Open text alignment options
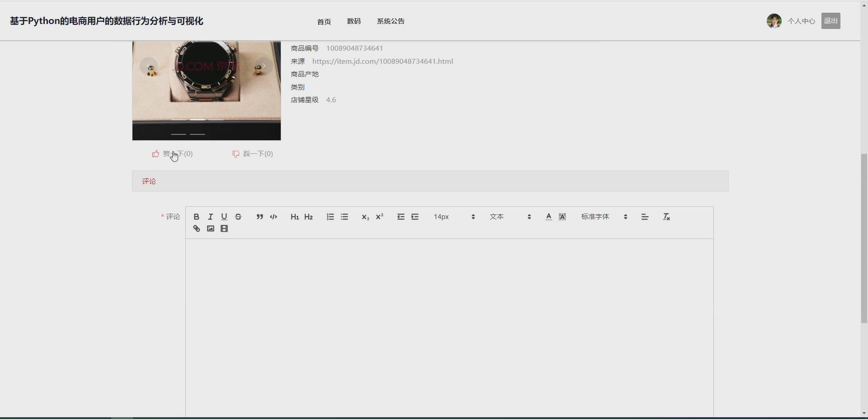Viewport: 868px width, 419px height. pos(645,217)
